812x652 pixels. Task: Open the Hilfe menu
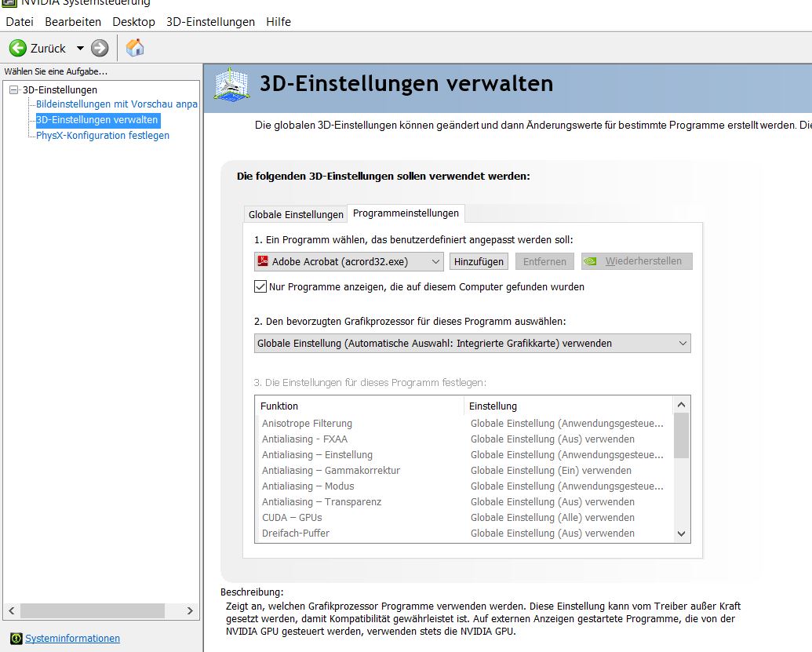pos(279,22)
